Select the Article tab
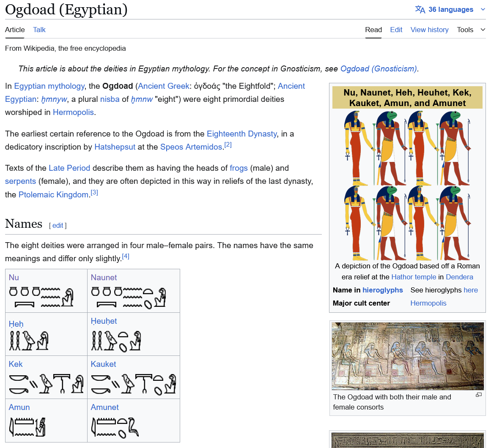491x448 pixels. pos(15,30)
